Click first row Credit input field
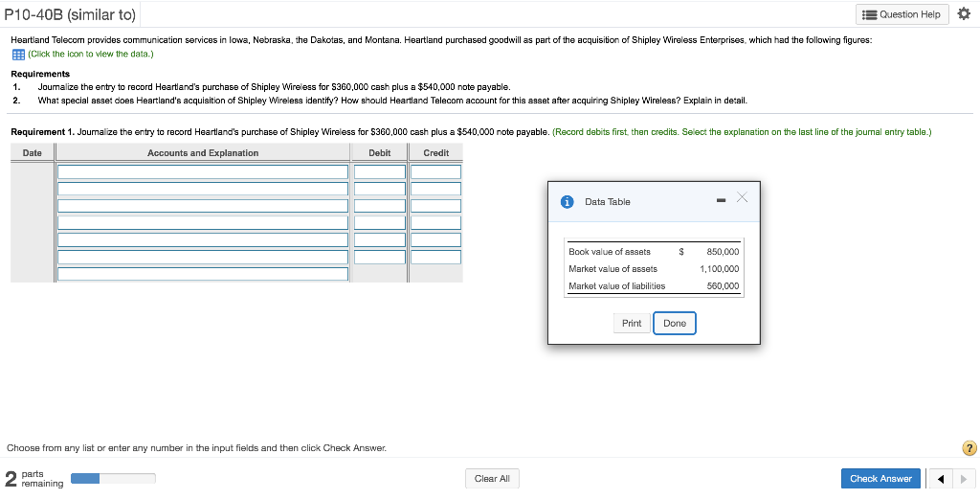This screenshot has height=499, width=980. [x=435, y=171]
